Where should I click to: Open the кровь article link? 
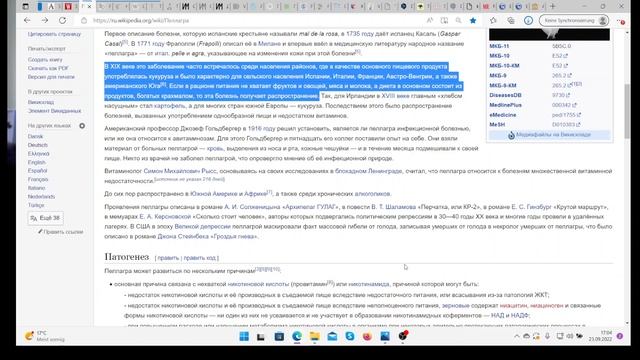click(x=215, y=149)
